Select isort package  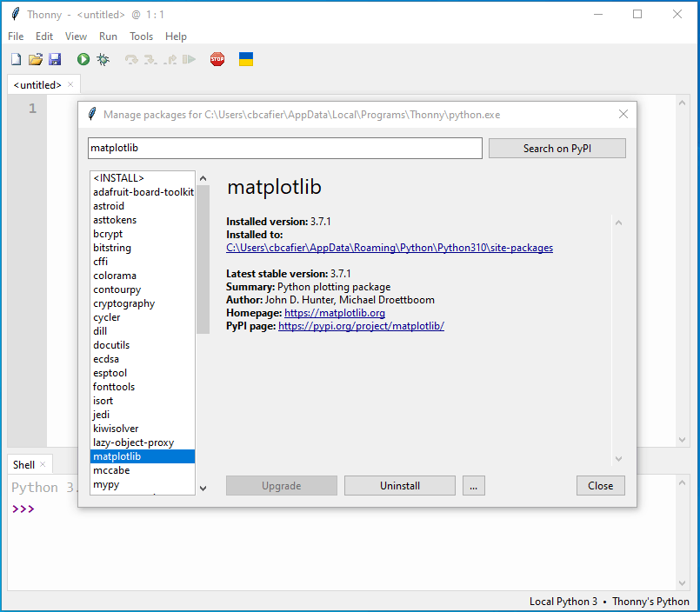pos(143,401)
